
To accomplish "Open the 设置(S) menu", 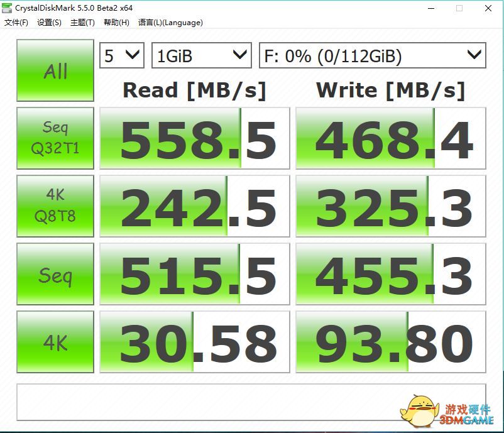I will click(49, 23).
